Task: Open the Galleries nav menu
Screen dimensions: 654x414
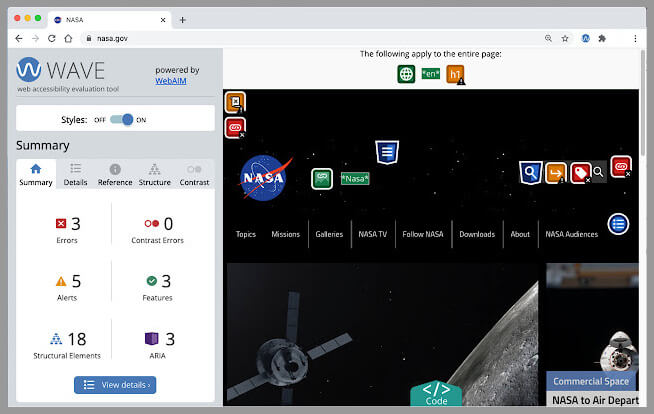Action: 329,234
